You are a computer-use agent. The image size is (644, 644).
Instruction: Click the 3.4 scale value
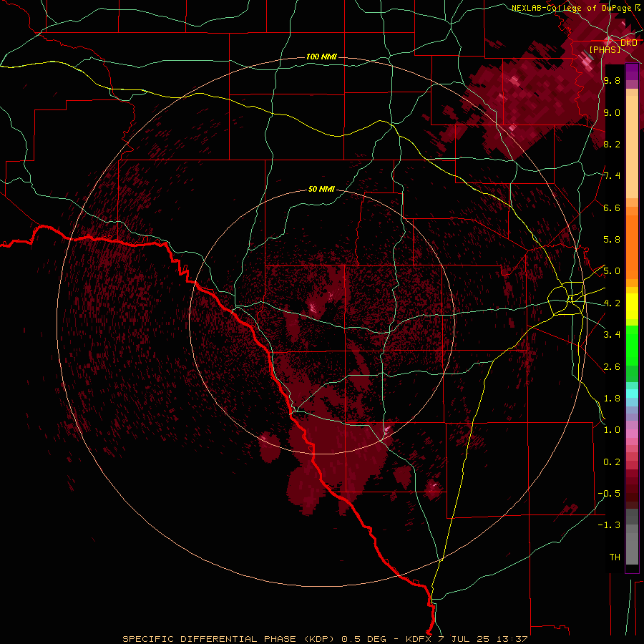[612, 335]
